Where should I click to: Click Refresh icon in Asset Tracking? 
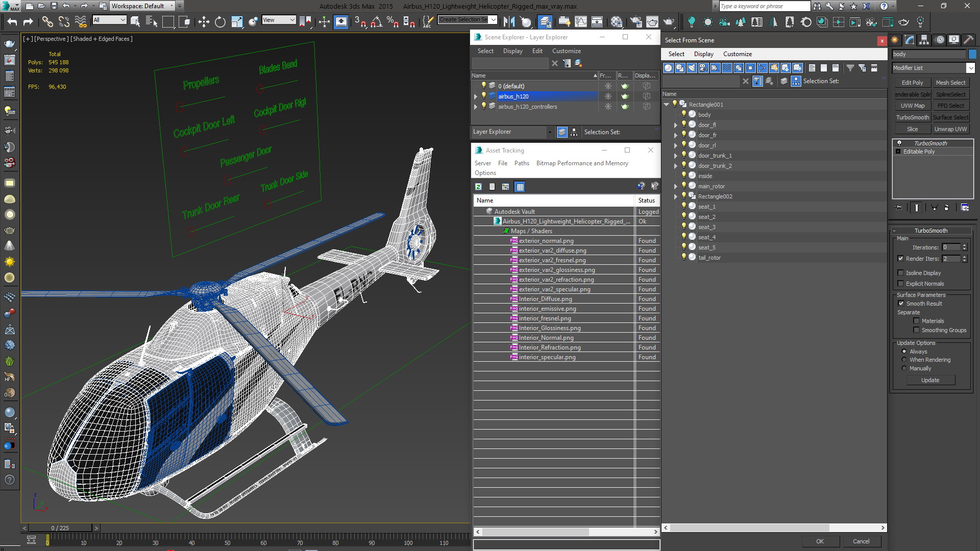click(x=479, y=187)
